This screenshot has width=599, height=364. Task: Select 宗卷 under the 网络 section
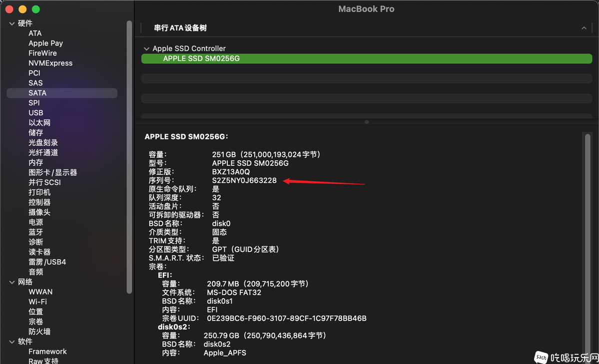35,321
